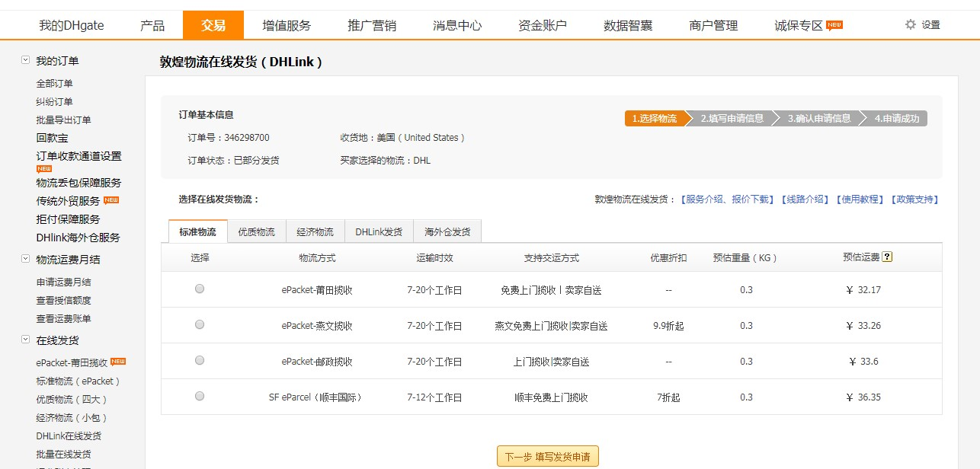Click 下一步 填写发货申请 button
Screen dimensions: 980x469
[547, 457]
